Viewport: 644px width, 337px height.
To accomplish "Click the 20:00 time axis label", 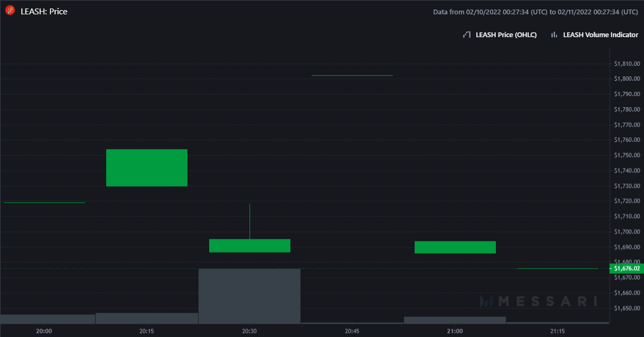I will pos(44,331).
